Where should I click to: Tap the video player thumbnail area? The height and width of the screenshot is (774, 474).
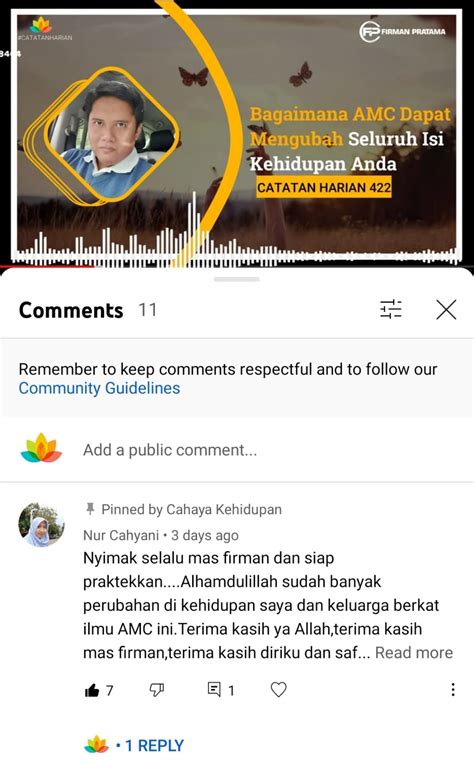(237, 133)
